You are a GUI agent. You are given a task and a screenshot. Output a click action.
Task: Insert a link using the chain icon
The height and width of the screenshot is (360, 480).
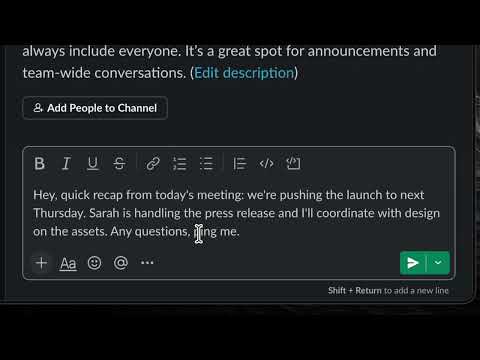pos(153,164)
